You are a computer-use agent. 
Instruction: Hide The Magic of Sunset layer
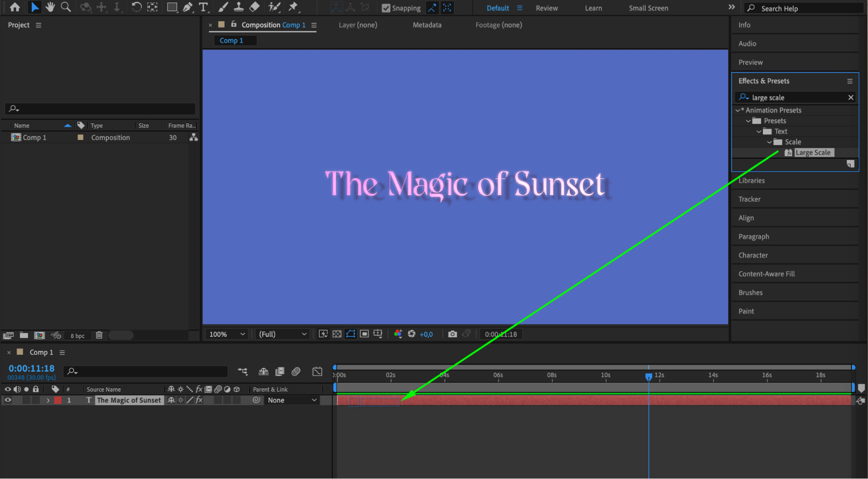point(8,400)
